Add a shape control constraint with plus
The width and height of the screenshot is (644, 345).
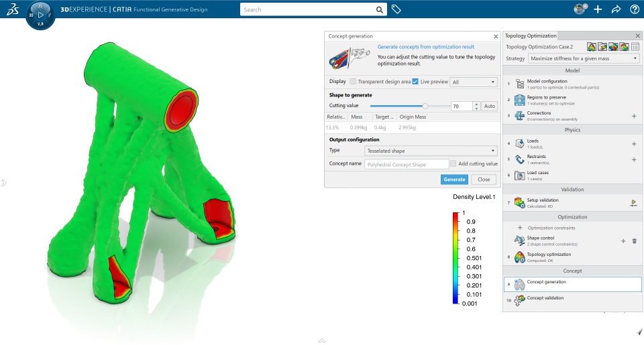click(623, 240)
